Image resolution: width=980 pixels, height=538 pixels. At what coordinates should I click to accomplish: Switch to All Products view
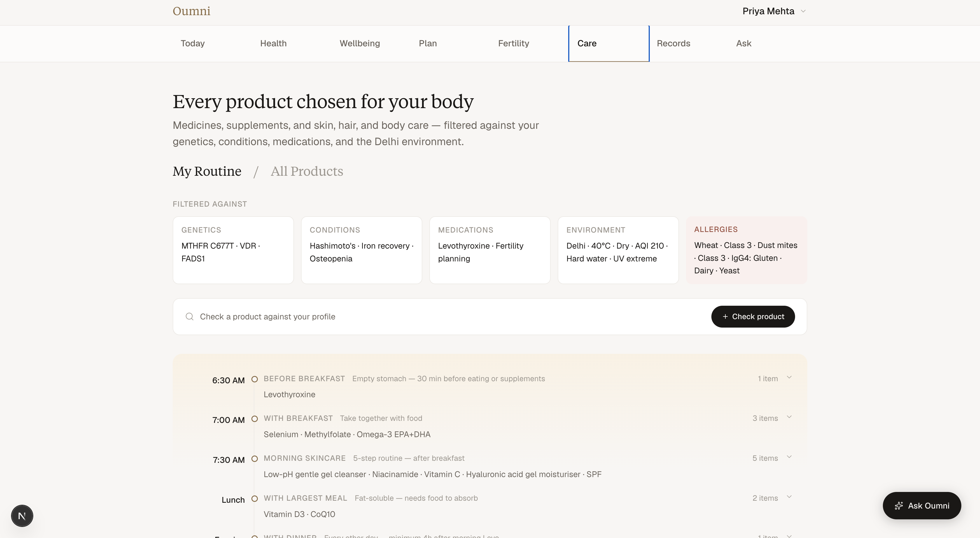coord(307,171)
